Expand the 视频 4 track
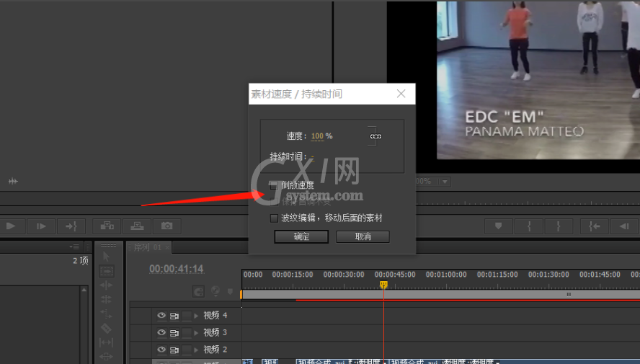Screen dimensions: 640x364 click(x=196, y=316)
